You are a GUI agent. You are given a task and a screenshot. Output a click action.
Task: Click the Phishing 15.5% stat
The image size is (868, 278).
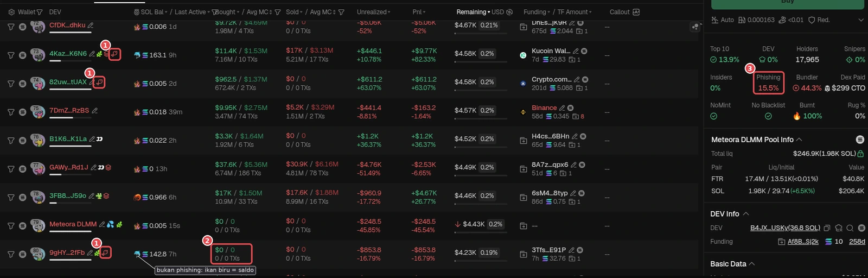(768, 83)
